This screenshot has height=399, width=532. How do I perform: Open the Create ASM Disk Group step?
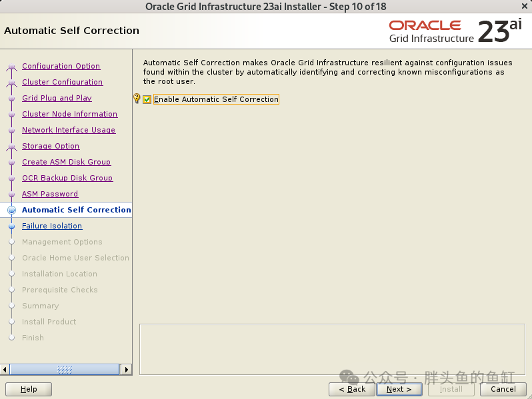[x=66, y=162]
